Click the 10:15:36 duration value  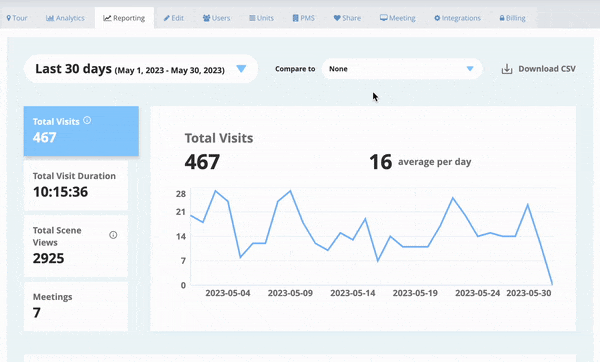60,192
